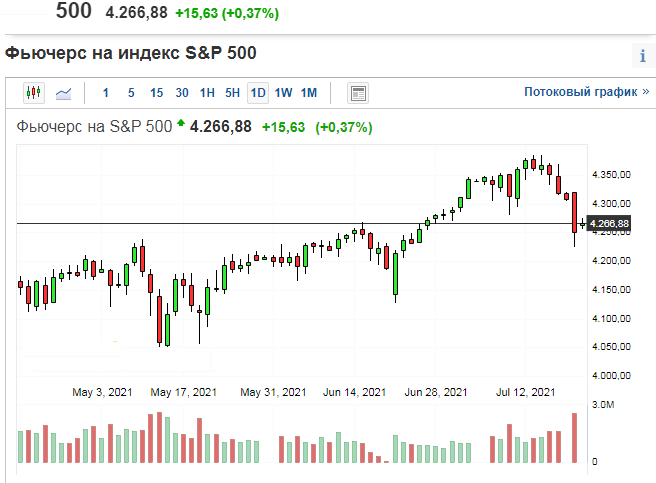Click the May 17, 2021 date label
Screen dimensions: 656x483
(x=184, y=392)
